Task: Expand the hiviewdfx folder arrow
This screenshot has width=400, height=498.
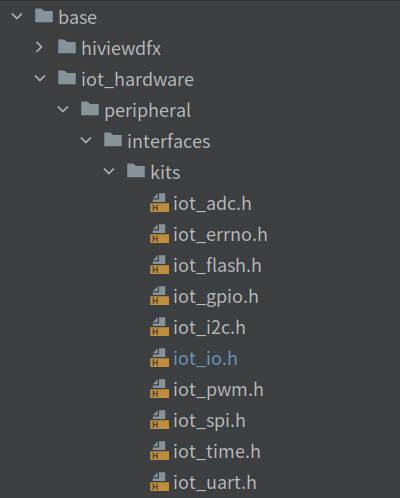Action: tap(39, 47)
